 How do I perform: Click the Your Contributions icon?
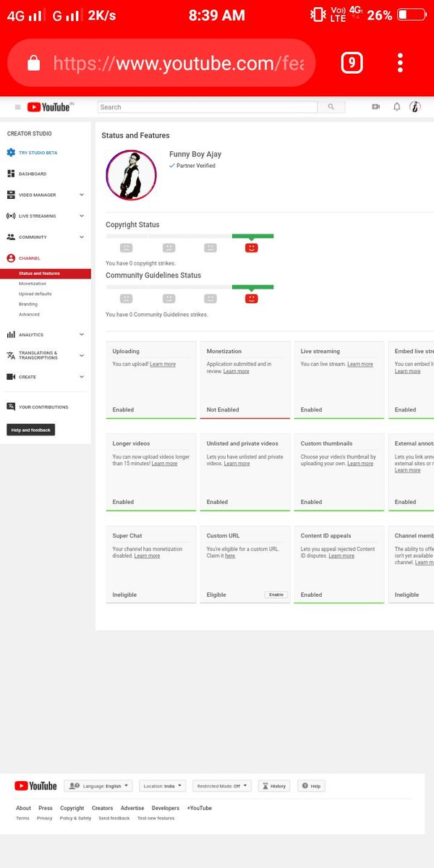point(11,407)
